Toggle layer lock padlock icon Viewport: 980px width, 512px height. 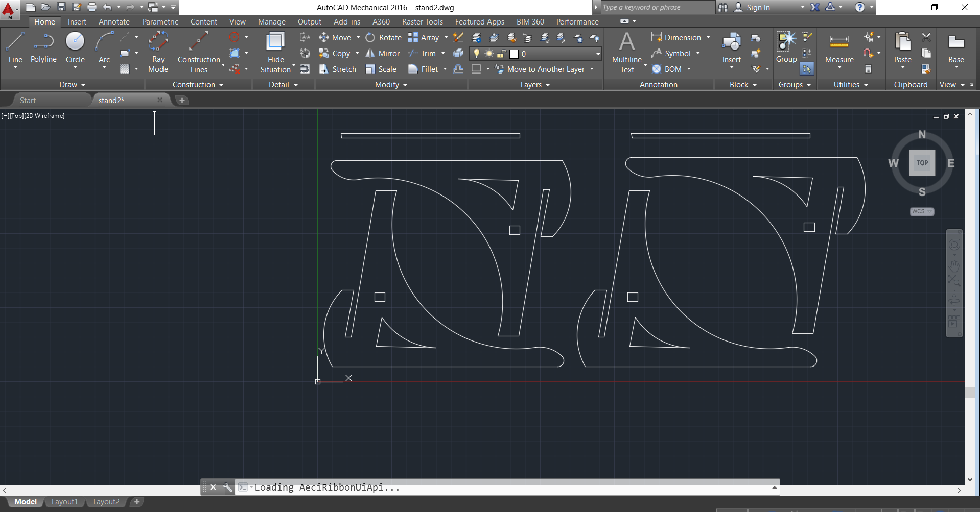(x=502, y=54)
